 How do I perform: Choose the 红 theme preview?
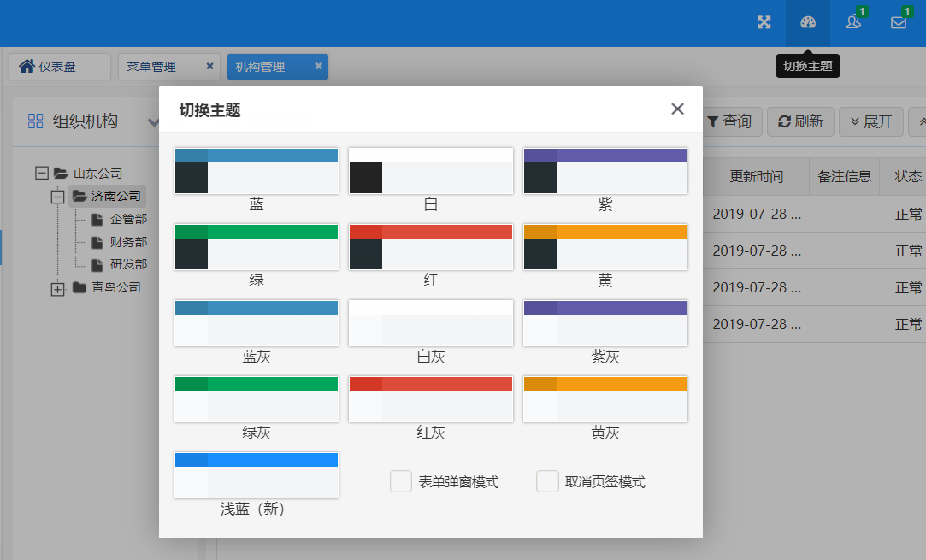431,247
